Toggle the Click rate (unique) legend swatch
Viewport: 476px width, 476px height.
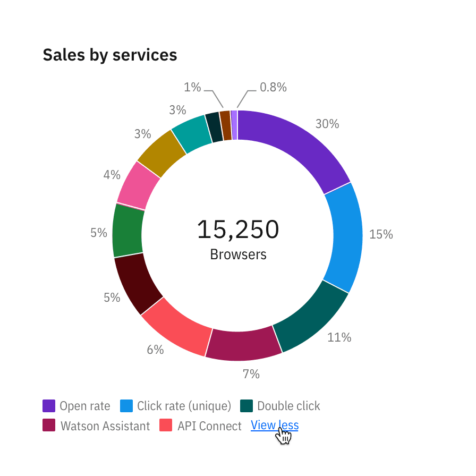pyautogui.click(x=126, y=406)
